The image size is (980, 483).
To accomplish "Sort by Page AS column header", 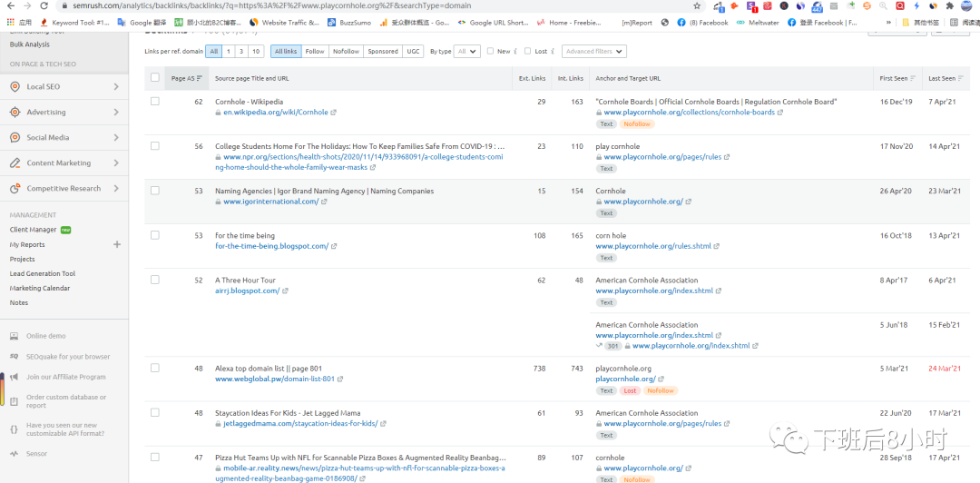I will click(186, 79).
